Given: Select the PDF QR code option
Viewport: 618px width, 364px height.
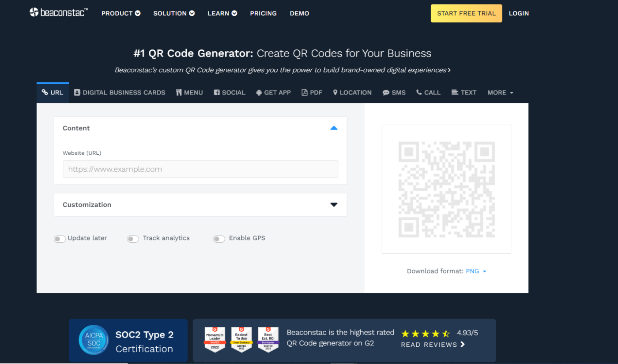Looking at the screenshot, I should pos(312,92).
